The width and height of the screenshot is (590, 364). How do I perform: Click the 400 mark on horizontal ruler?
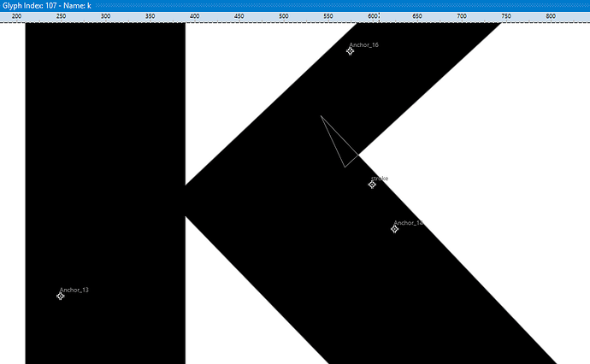pyautogui.click(x=195, y=16)
